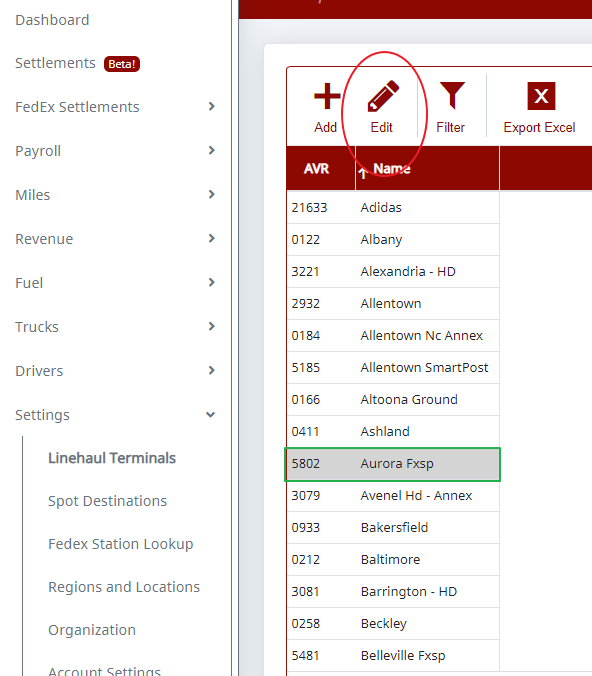Viewport: 592px width, 676px height.
Task: Select the Beckley row
Action: point(393,623)
